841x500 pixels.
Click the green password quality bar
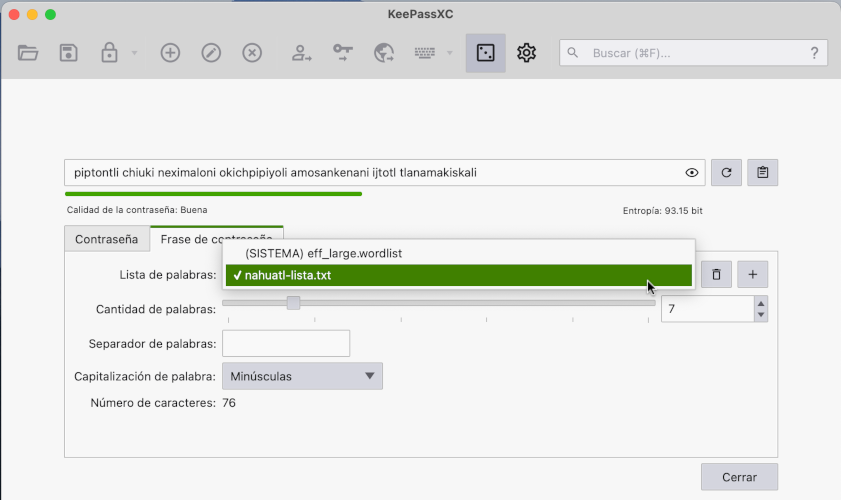(x=213, y=194)
